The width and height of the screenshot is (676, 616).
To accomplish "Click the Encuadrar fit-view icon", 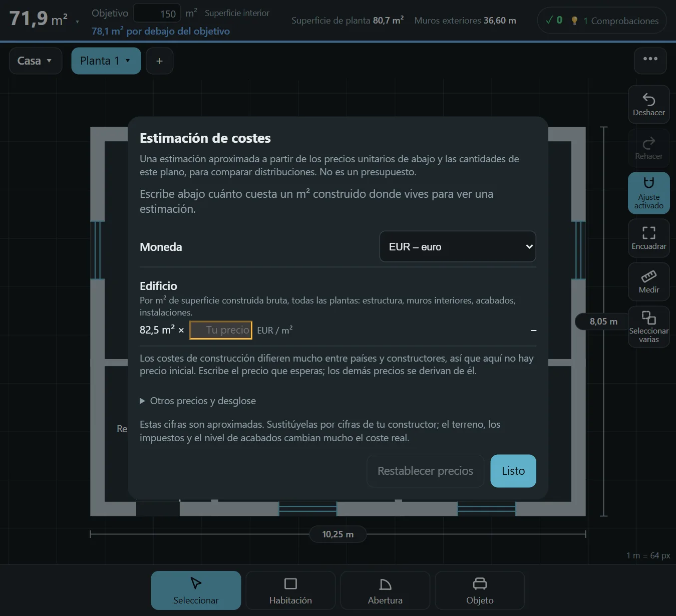I will (648, 232).
